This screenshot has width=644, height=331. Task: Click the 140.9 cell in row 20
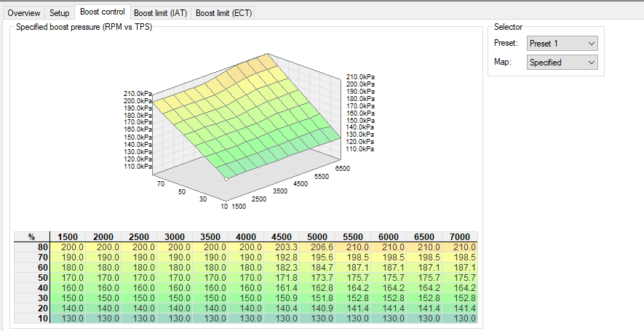317,308
